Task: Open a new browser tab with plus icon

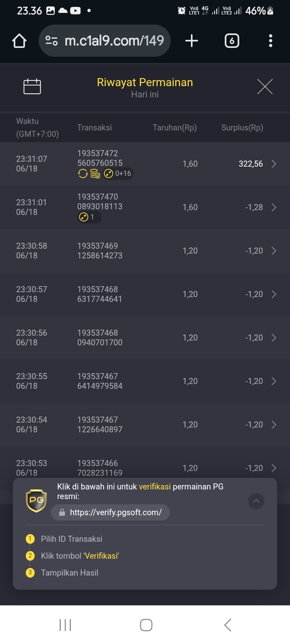Action: point(192,41)
